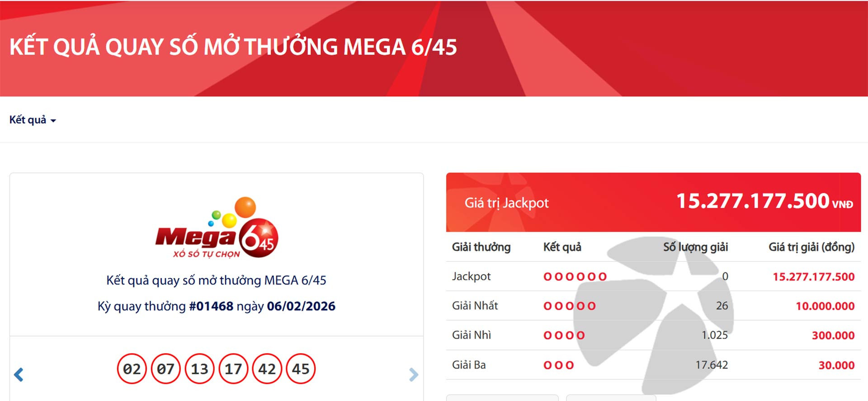Viewport: 868px width, 401px height.
Task: Click the winning number ball 02
Action: [131, 368]
